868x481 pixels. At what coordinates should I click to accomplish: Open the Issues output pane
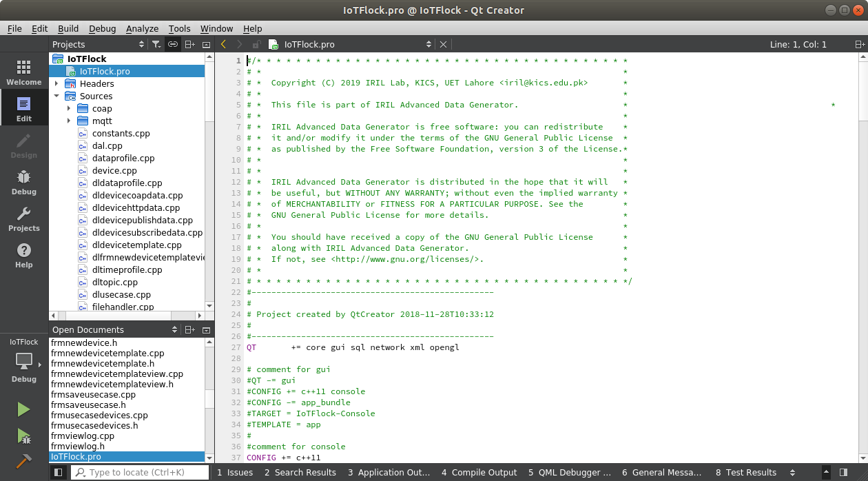click(x=235, y=472)
